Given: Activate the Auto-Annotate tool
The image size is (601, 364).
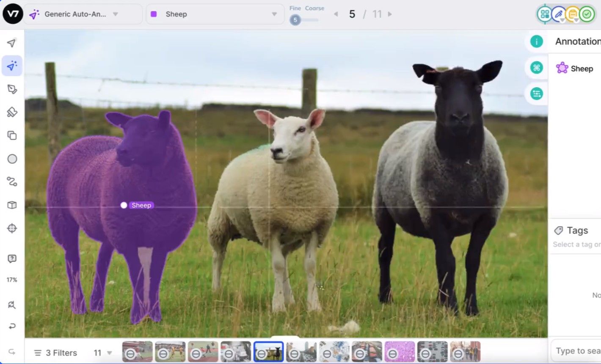Looking at the screenshot, I should point(11,66).
